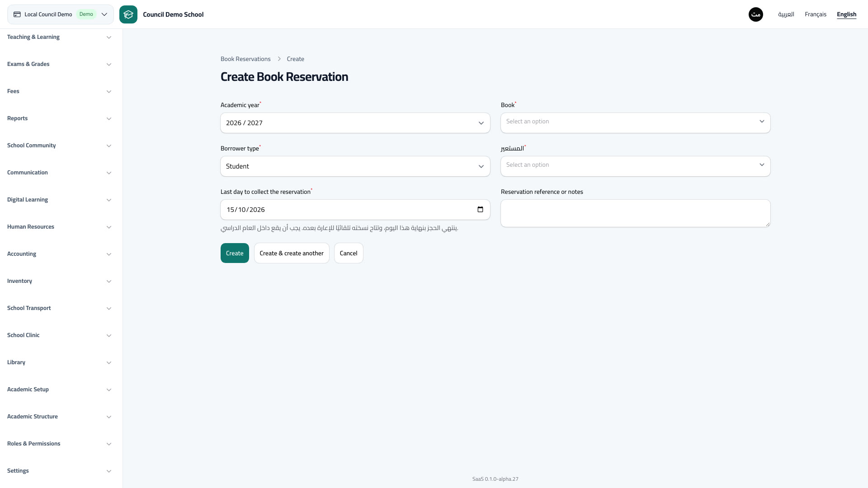Click the card icon beside Local Council Demo

[17, 14]
